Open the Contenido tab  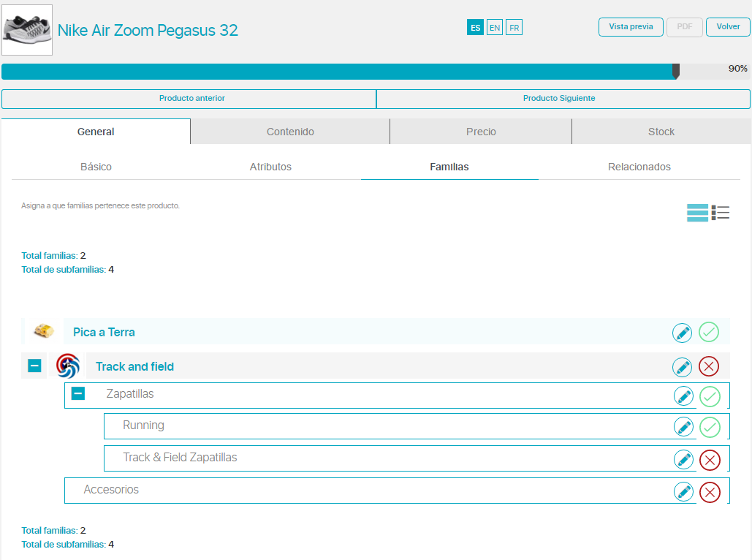[290, 132]
